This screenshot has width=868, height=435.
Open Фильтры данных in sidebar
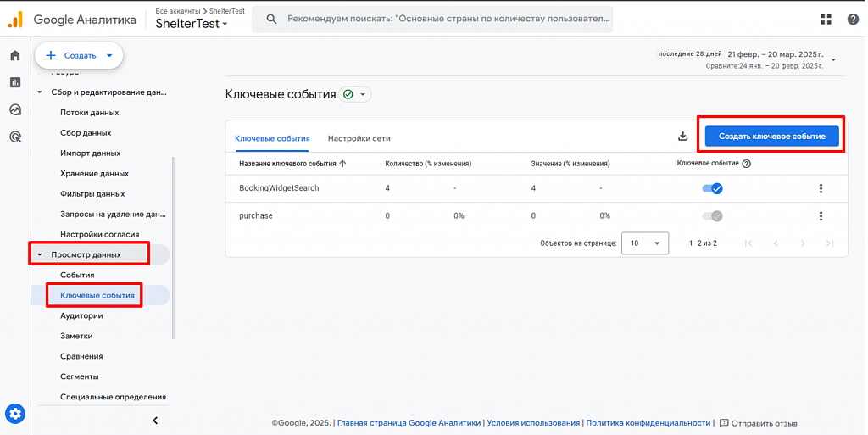92,194
